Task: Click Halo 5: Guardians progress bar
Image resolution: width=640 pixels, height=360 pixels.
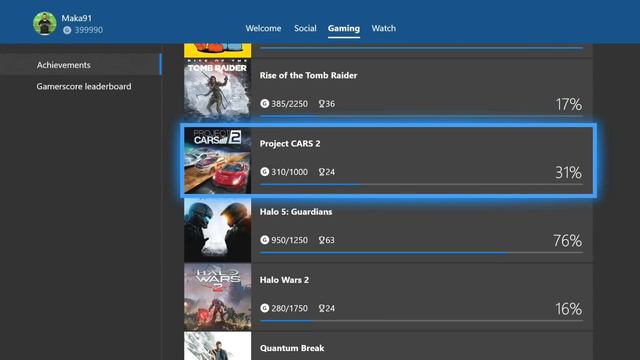Action: pos(421,253)
